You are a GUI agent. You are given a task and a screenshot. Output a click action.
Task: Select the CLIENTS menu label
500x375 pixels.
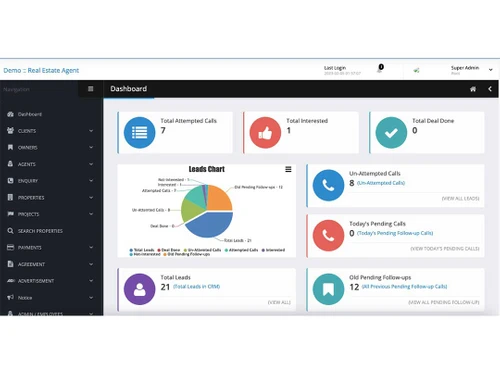pos(27,131)
